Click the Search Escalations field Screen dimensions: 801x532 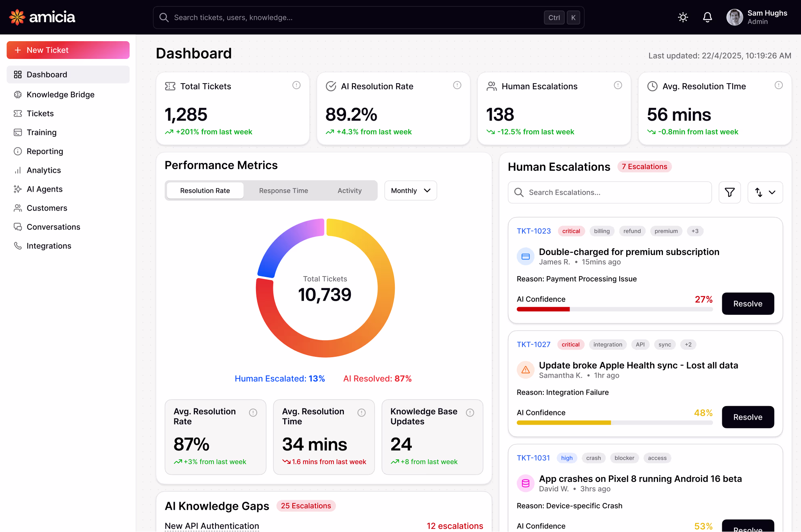tap(610, 193)
